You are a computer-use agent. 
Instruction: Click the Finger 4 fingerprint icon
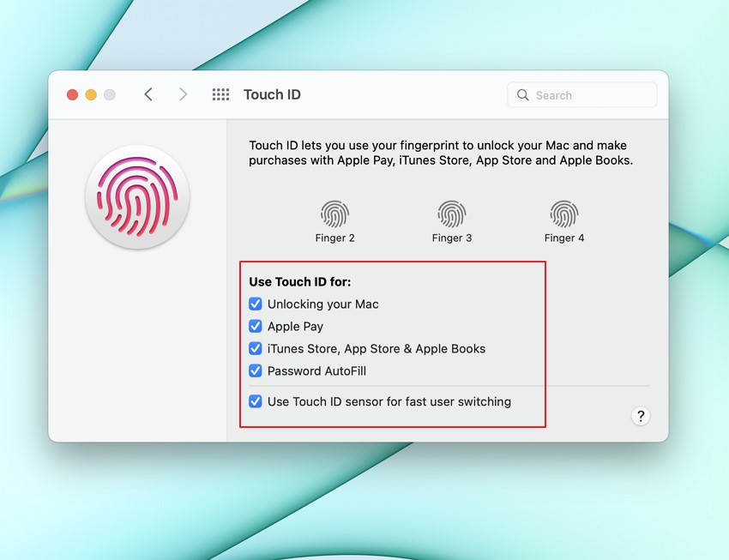point(564,213)
